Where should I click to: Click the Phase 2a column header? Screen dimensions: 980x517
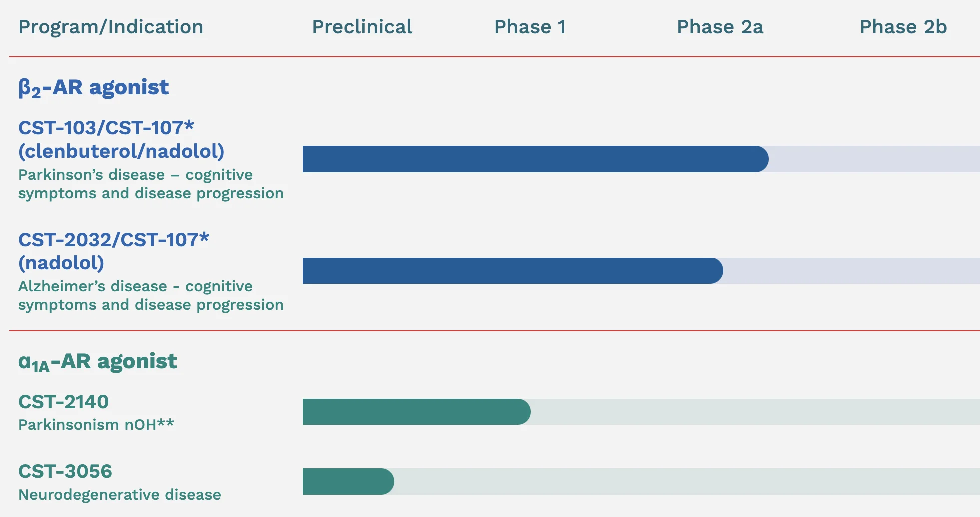pos(720,27)
